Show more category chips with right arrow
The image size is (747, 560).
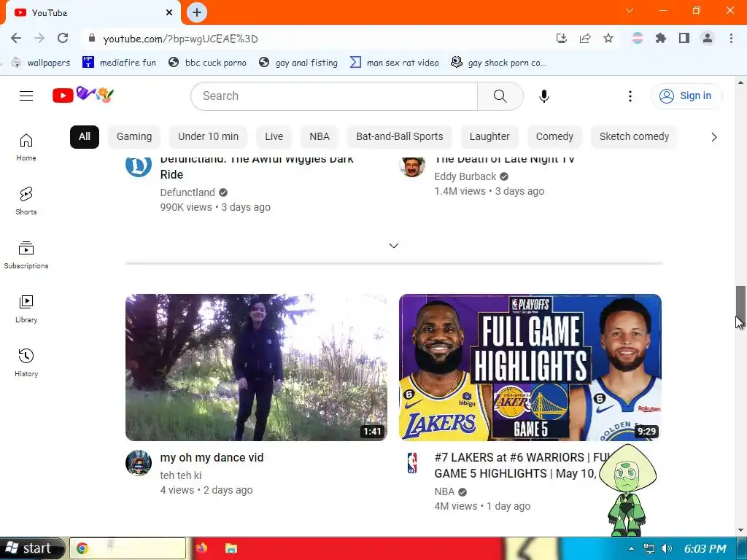pyautogui.click(x=713, y=137)
